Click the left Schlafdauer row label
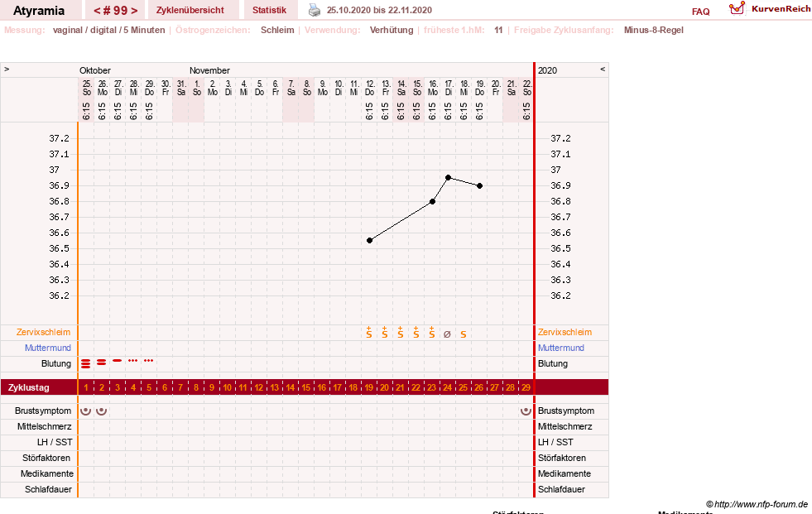Screen dimensions: 812x514 (x=48, y=489)
